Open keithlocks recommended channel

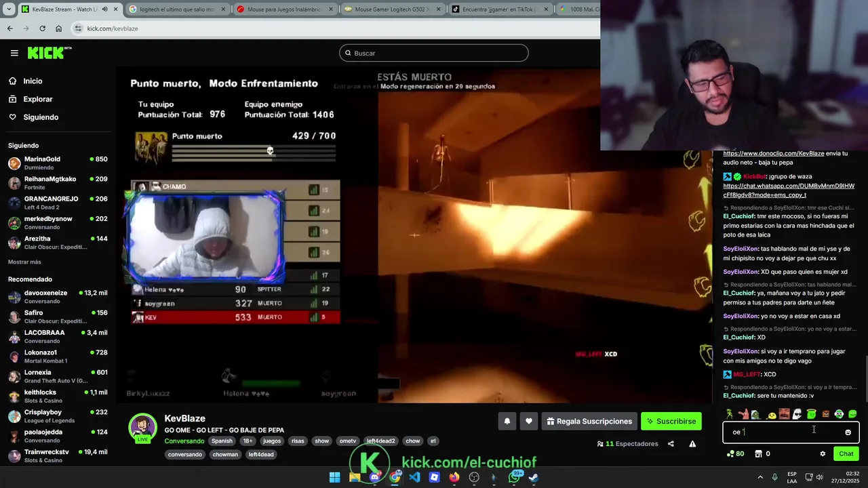pyautogui.click(x=58, y=396)
